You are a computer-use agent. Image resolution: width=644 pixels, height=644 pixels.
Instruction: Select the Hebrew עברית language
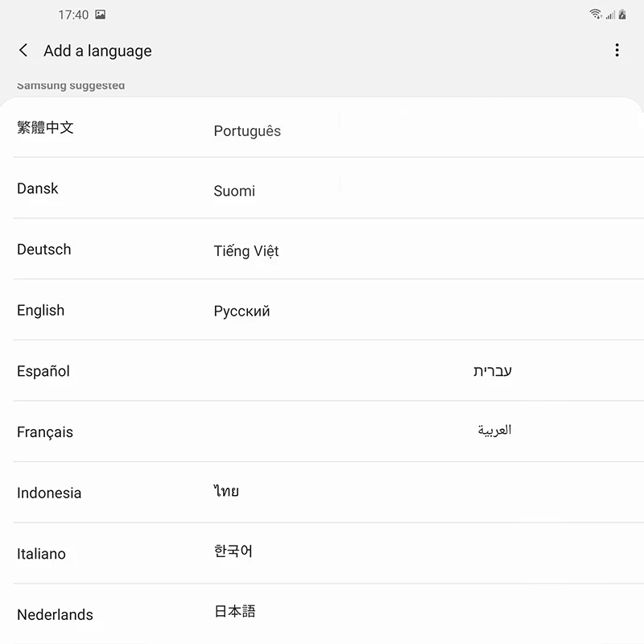493,370
